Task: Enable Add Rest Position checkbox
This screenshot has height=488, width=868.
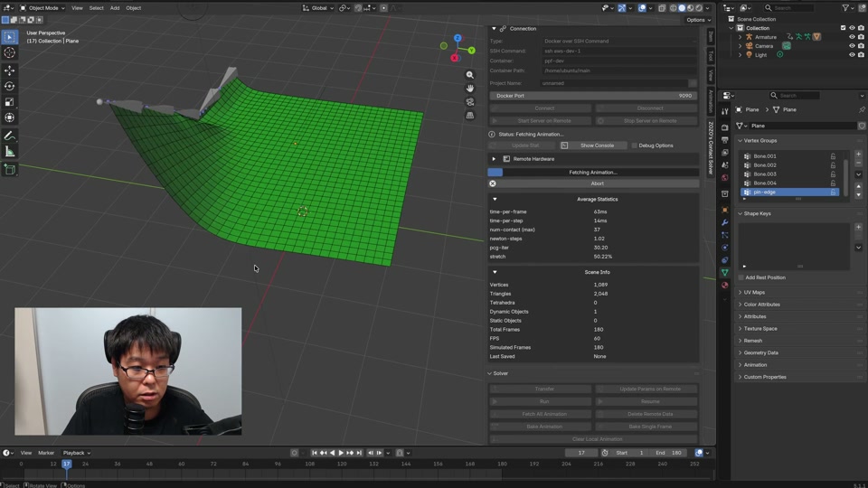Action: point(741,277)
